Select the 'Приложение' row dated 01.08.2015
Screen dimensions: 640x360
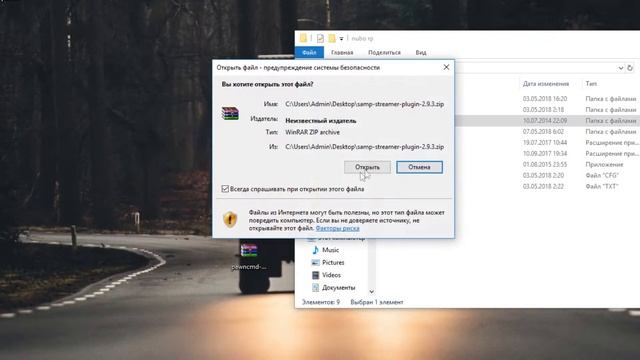(547, 164)
